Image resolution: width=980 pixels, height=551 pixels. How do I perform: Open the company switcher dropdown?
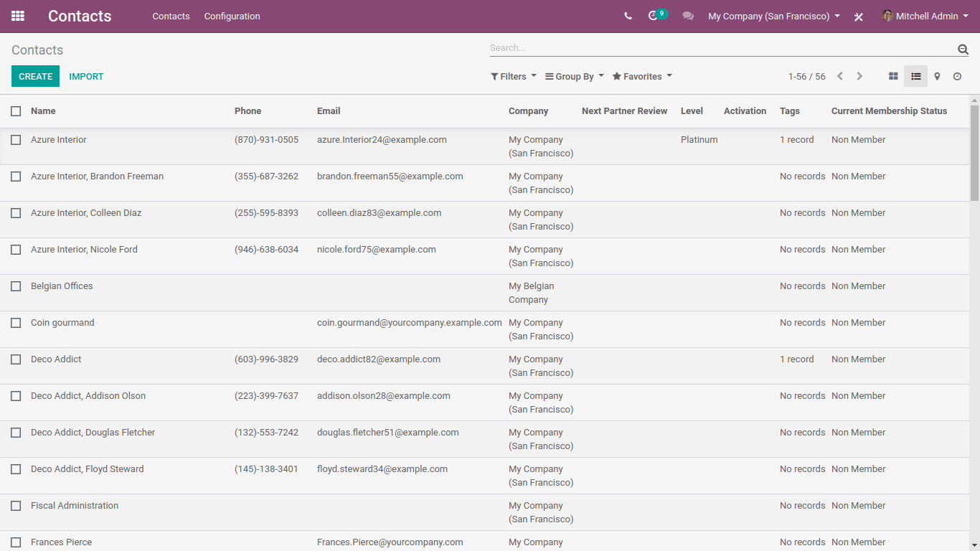coord(773,16)
